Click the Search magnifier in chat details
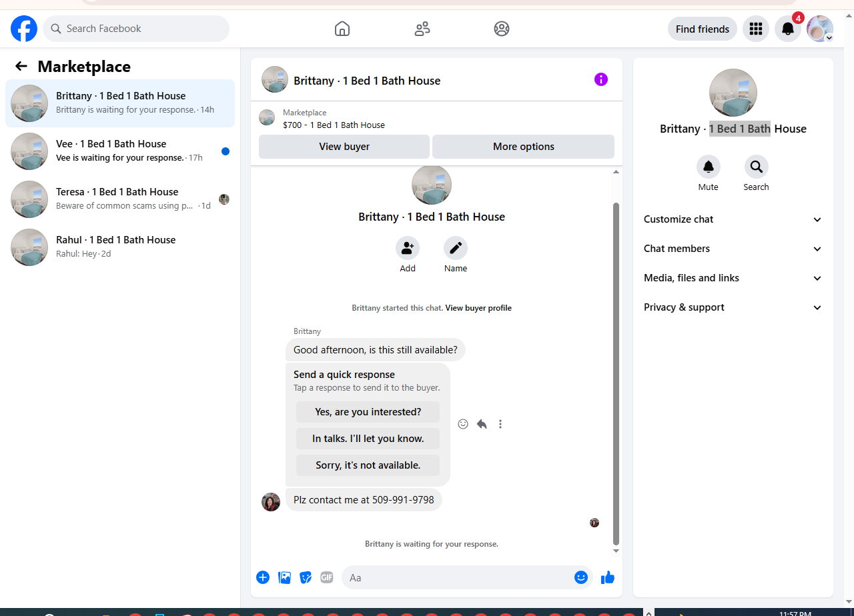The width and height of the screenshot is (854, 616). (757, 167)
